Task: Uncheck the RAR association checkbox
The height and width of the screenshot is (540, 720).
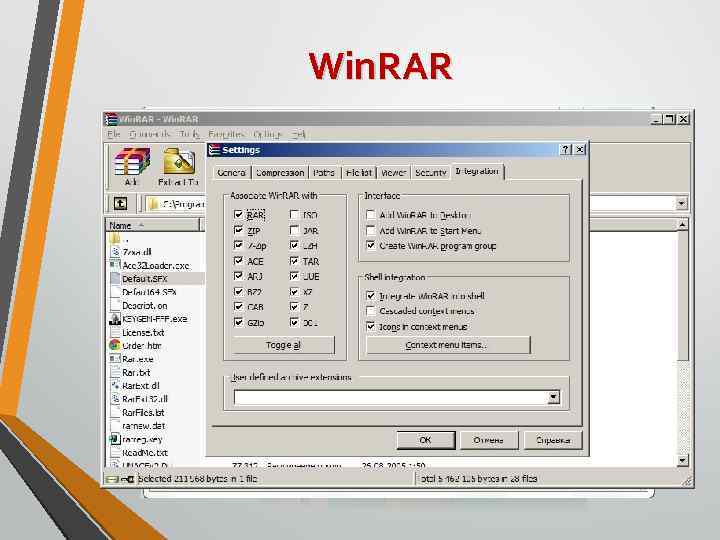Action: (238, 214)
